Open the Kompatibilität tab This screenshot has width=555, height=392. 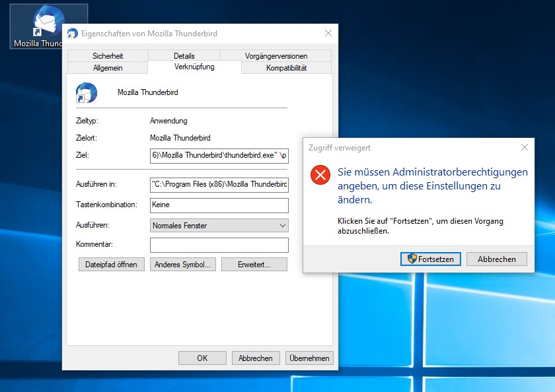(286, 68)
